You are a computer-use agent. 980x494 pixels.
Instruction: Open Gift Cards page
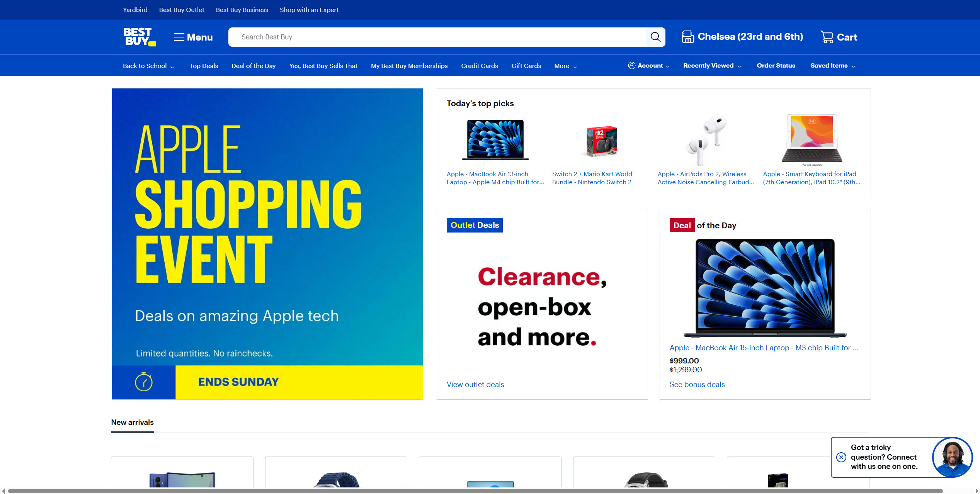pos(526,66)
